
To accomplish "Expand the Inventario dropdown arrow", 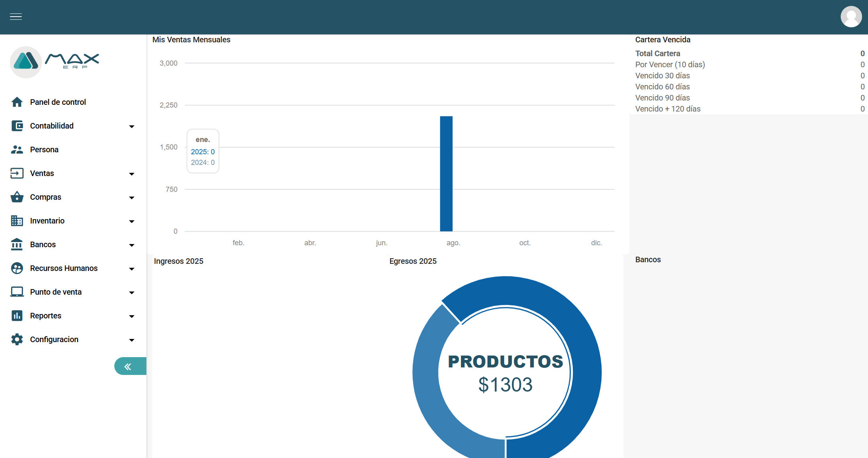I will coord(132,221).
